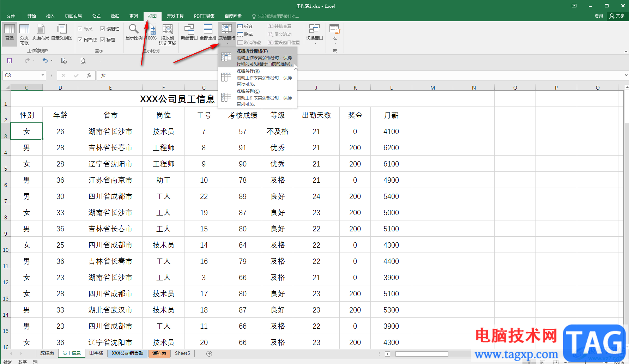This screenshot has width=629, height=364.
Task: Set zoom to 100%
Action: click(x=151, y=33)
